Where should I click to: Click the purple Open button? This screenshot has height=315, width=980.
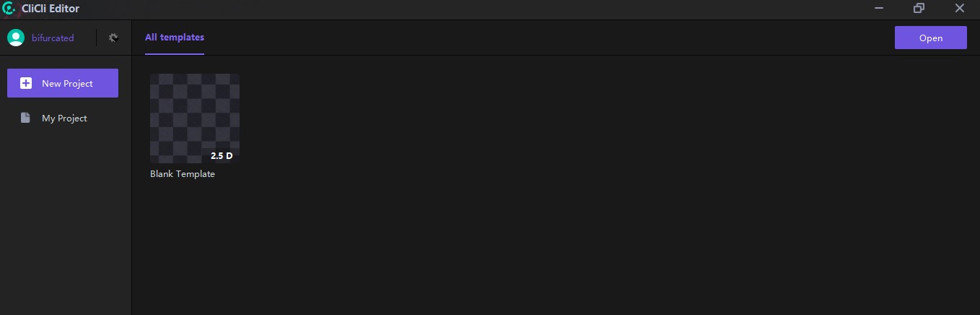point(931,38)
